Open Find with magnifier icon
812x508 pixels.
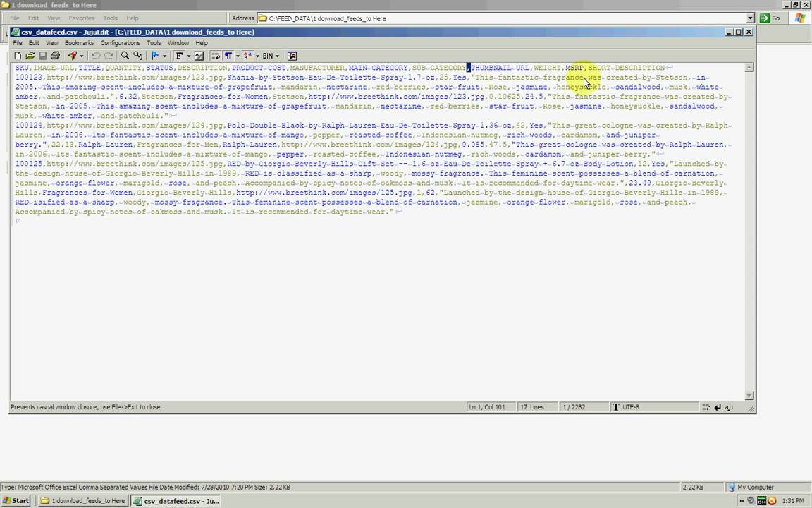tap(125, 56)
